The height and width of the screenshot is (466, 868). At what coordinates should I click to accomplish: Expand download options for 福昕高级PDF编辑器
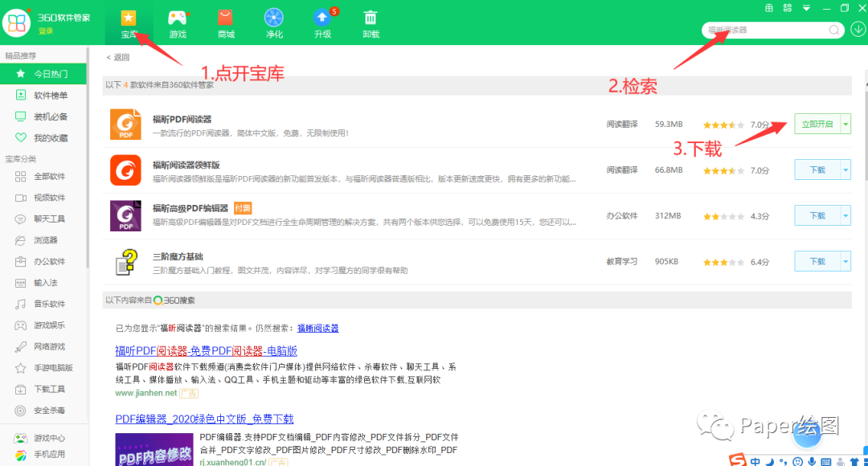[x=845, y=215]
